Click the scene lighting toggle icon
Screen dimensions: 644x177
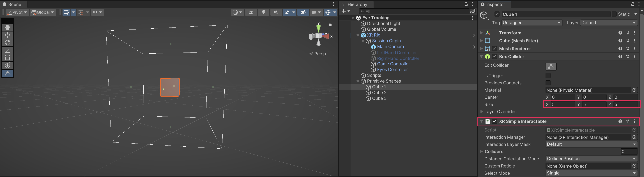[263, 12]
